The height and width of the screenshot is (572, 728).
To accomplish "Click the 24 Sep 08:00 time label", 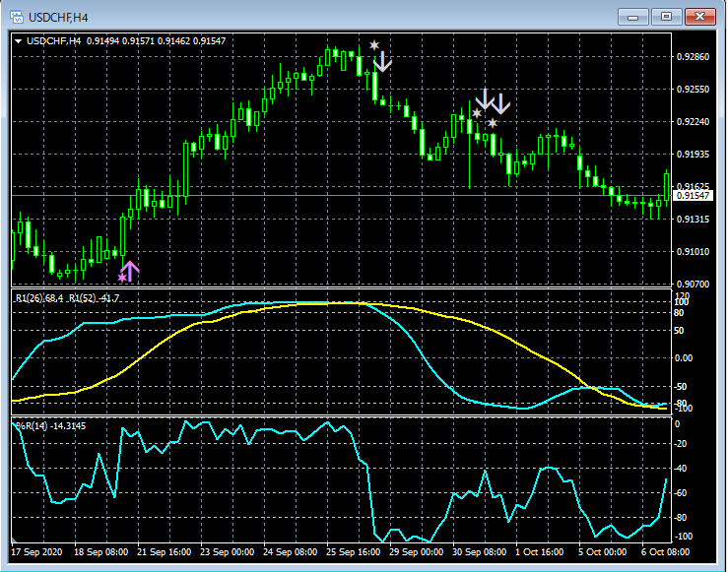I will [291, 552].
